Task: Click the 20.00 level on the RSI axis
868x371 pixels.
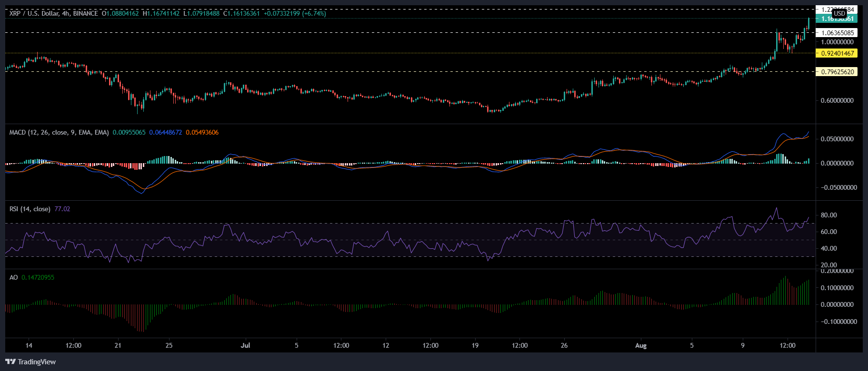Action: 829,265
